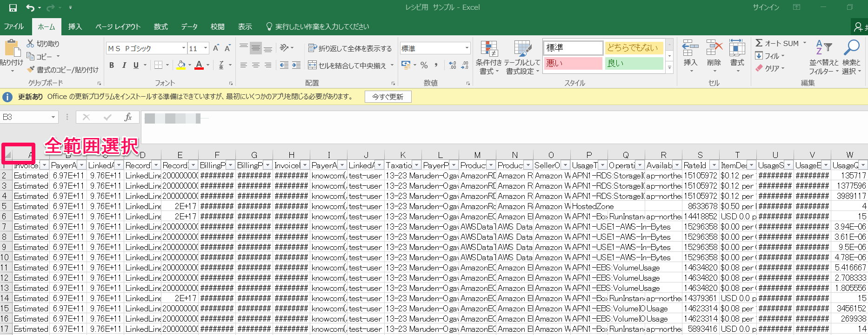Switch to the ページ レイアウト tab
This screenshot has height=335, width=868.
point(118,26)
